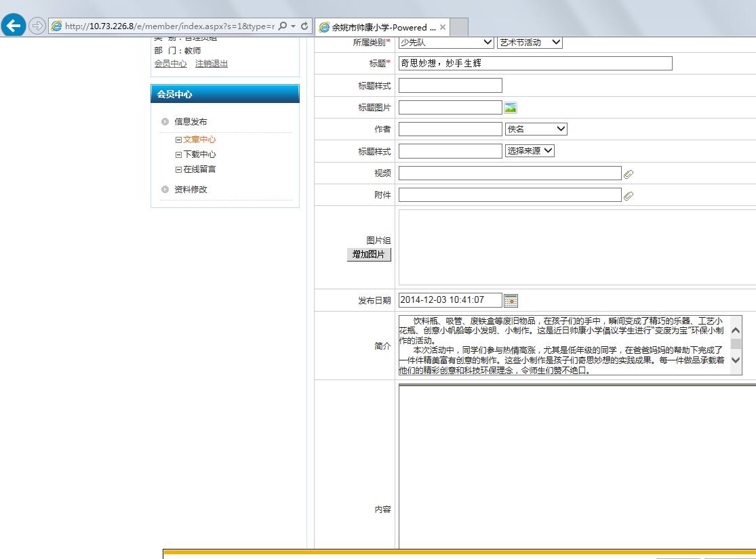
Task: Expand the 佚名 author dropdown
Action: pyautogui.click(x=536, y=129)
